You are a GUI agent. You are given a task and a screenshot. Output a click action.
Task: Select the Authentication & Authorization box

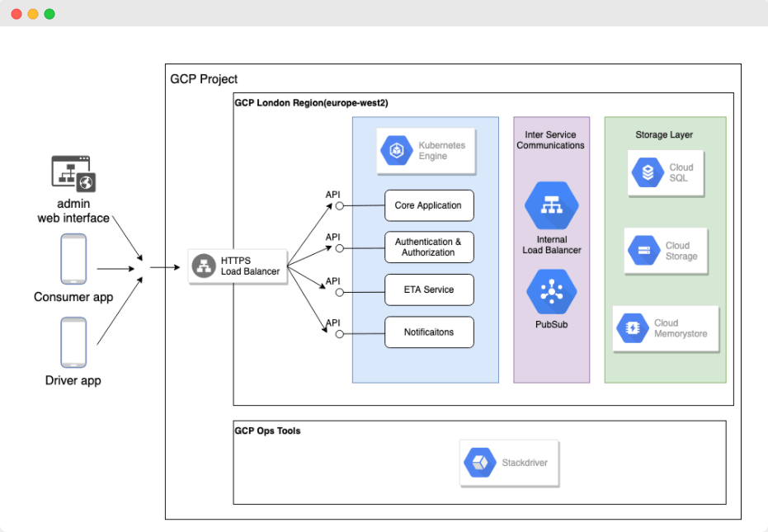pyautogui.click(x=429, y=247)
